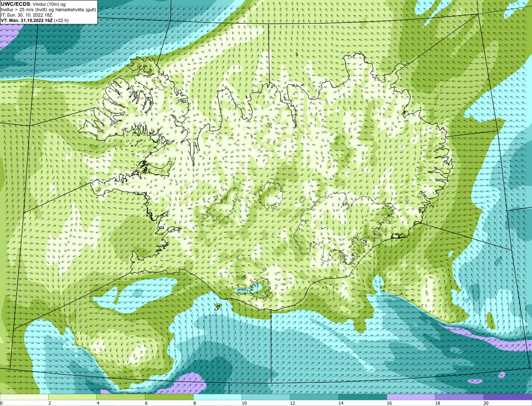Click the 0–2 m/s pale legend swatch
Image resolution: width=532 pixels, height=406 pixels.
tap(24, 397)
